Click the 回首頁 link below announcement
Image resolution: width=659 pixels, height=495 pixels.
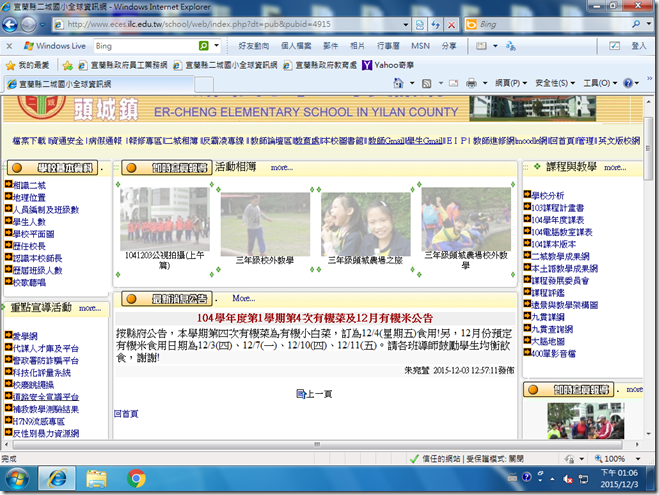click(x=126, y=414)
